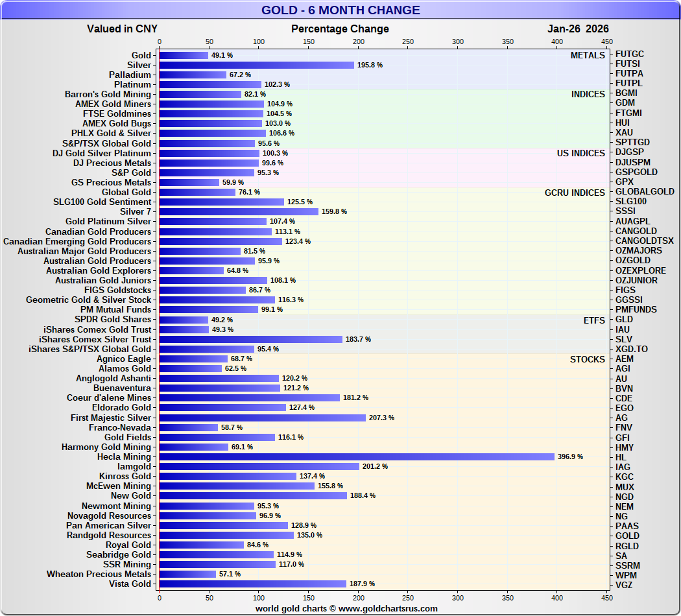The width and height of the screenshot is (681, 616).
Task: Open the goldchartsrus.com footer link
Action: (346, 608)
